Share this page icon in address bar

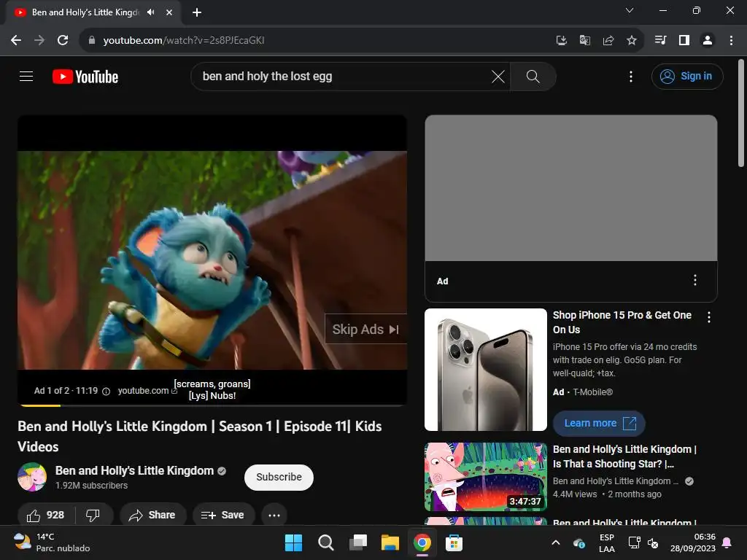(608, 41)
